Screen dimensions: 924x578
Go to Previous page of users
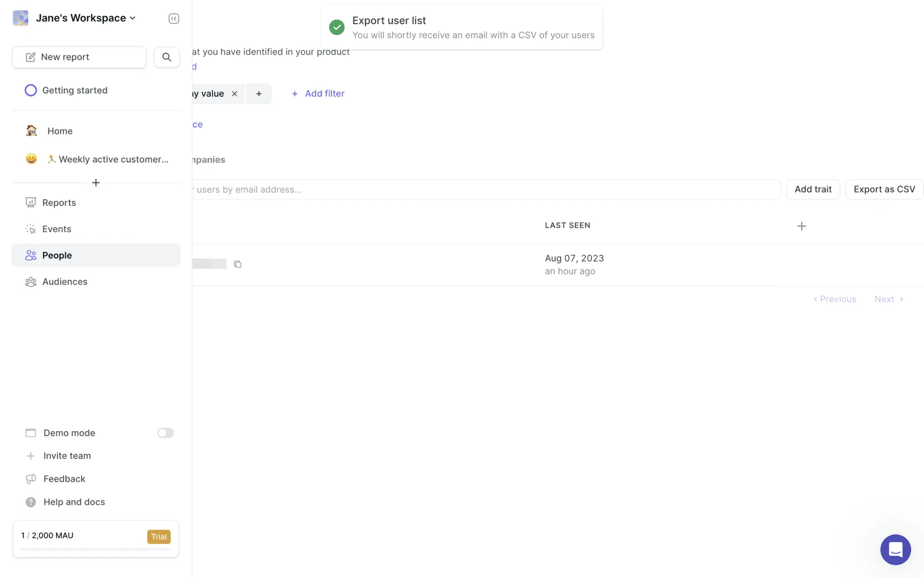point(835,299)
